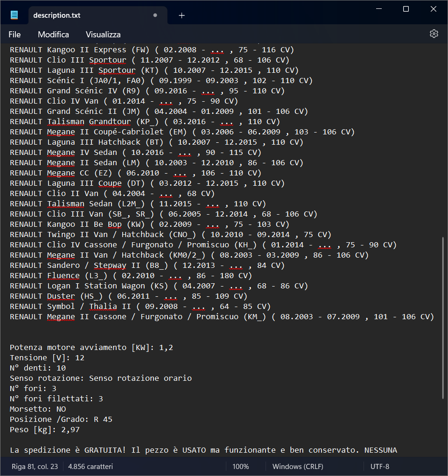
Task: Select the description.txt tab
Action: pyautogui.click(x=98, y=15)
